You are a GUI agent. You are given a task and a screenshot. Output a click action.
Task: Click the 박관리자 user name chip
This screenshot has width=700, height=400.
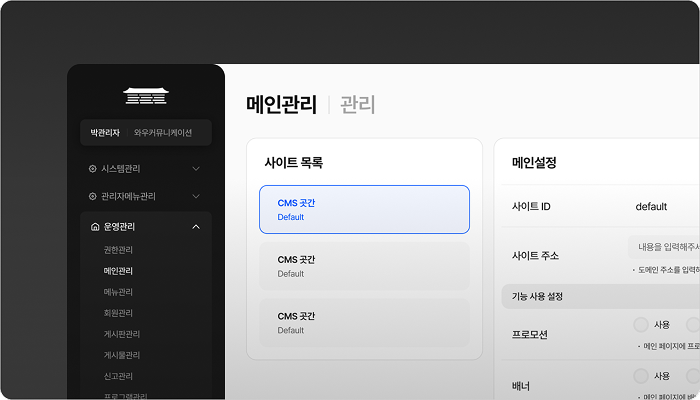click(x=105, y=133)
